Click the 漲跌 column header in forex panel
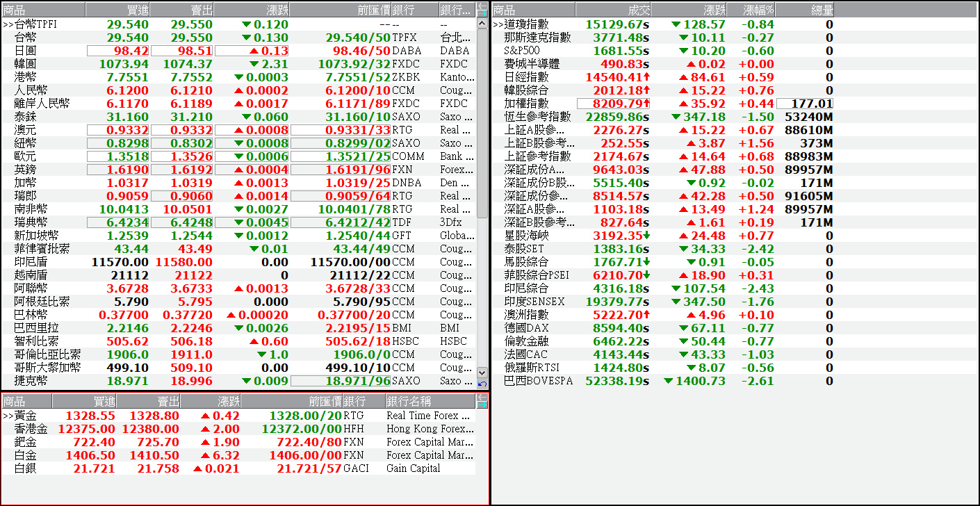Screen dimensions: 980x506 [252, 10]
